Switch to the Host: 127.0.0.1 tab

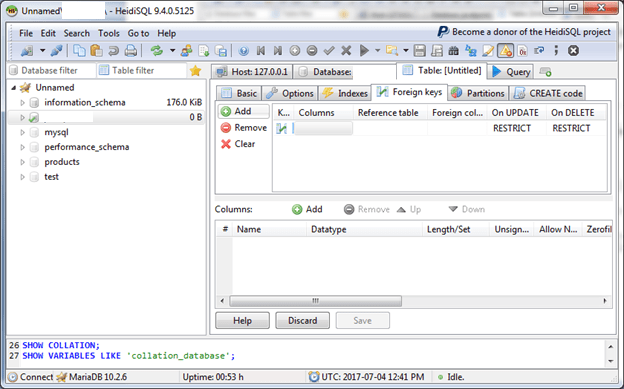point(252,72)
